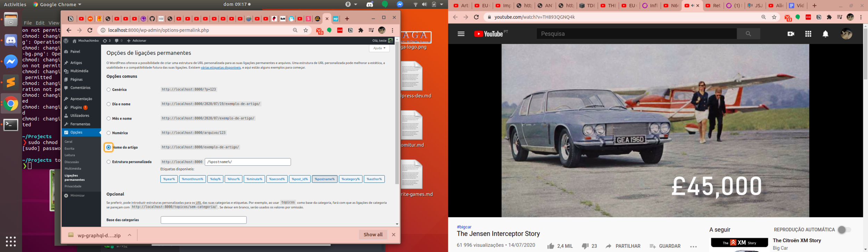Toggle YouTube Reprodução Automática switch
868x252 pixels.
(x=844, y=230)
